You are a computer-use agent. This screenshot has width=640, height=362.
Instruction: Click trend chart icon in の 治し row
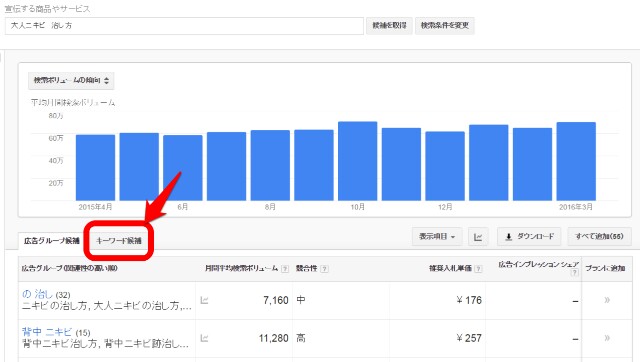click(204, 300)
